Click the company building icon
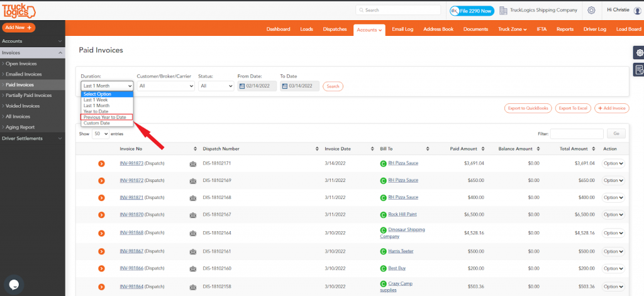The width and height of the screenshot is (644, 296). tap(503, 10)
